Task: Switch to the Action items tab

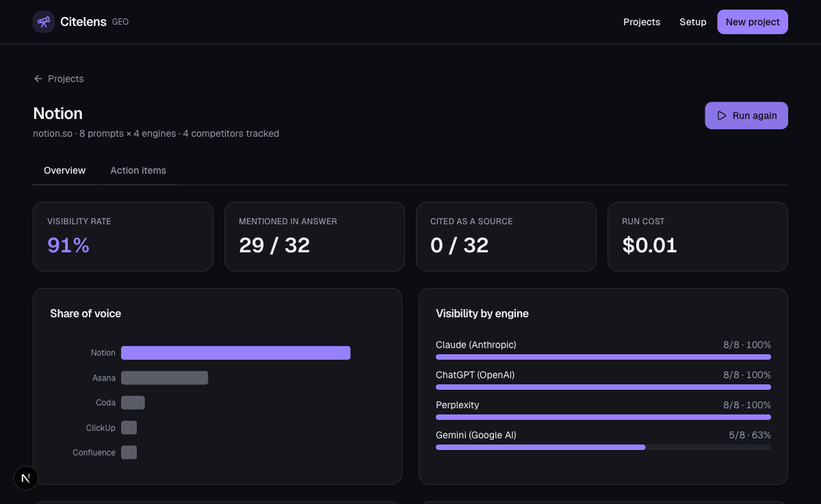Action: (x=138, y=170)
